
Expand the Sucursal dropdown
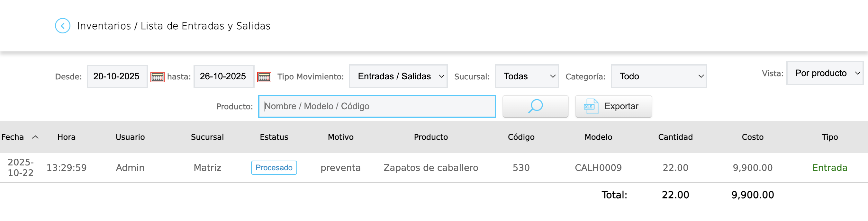(x=526, y=76)
